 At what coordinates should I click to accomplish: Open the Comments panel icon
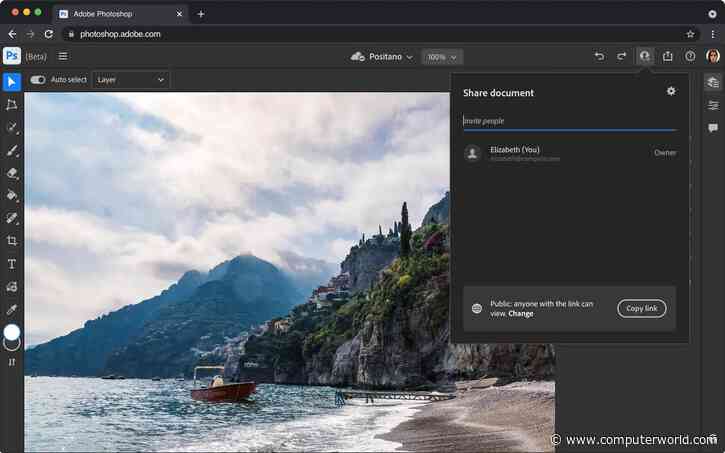[713, 128]
